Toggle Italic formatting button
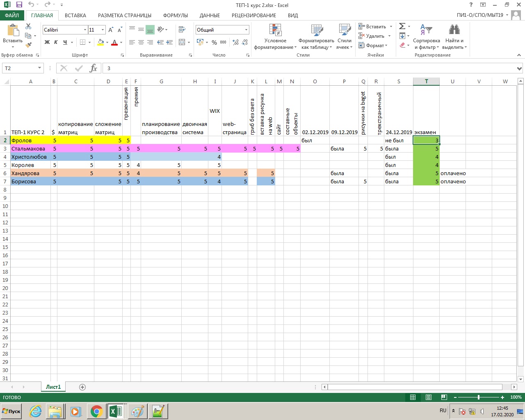 point(56,42)
